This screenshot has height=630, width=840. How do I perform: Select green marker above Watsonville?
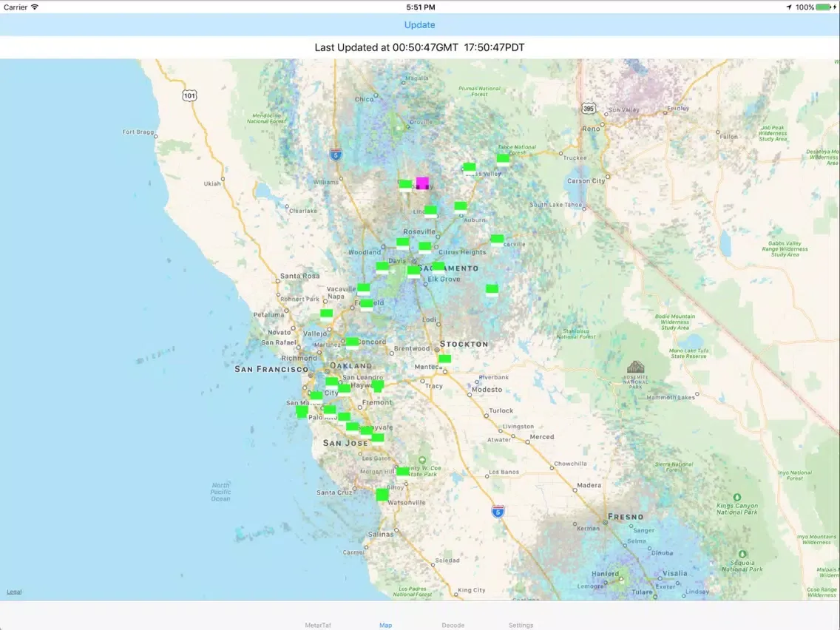382,494
